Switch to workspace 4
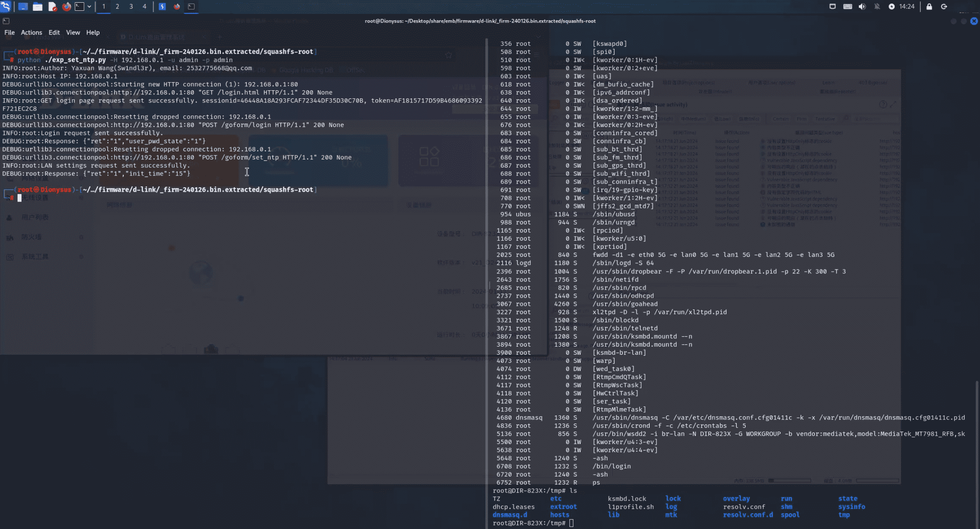 (144, 6)
